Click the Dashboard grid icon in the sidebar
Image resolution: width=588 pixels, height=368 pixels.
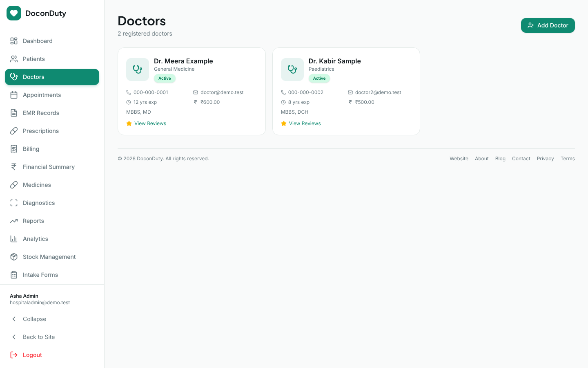(x=14, y=41)
